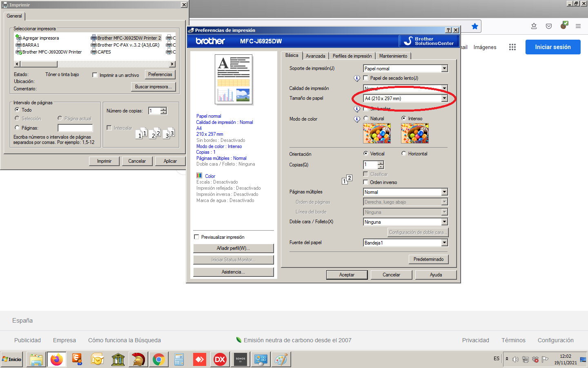This screenshot has height=368, width=588.
Task: Open the Dropbox tray icon
Action: (x=535, y=359)
